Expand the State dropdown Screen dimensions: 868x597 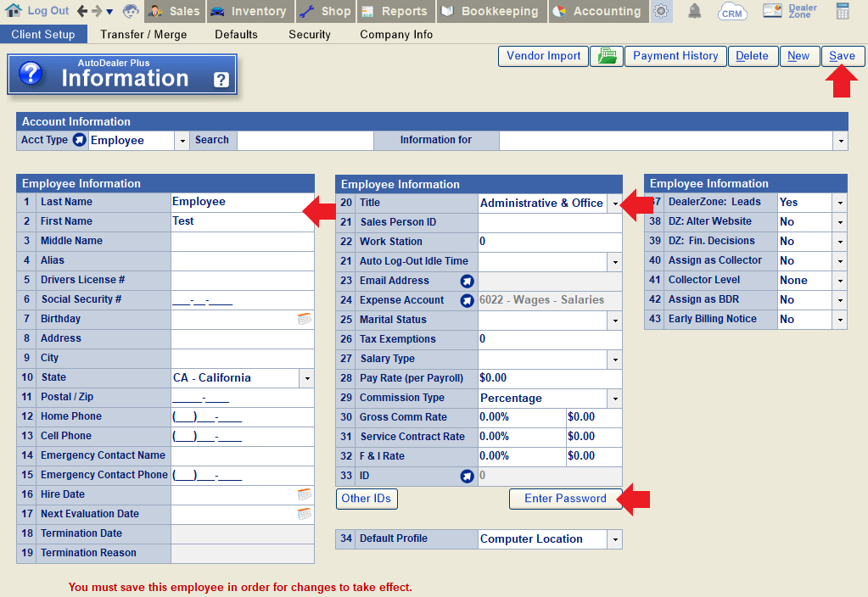point(307,379)
